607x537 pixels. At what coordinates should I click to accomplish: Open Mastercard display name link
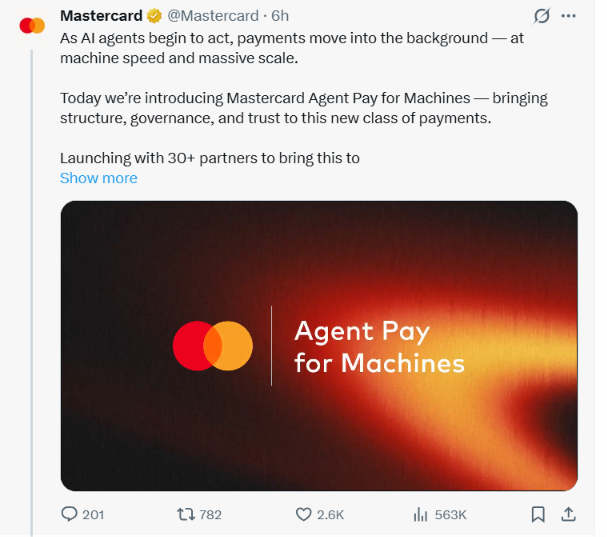pos(101,16)
